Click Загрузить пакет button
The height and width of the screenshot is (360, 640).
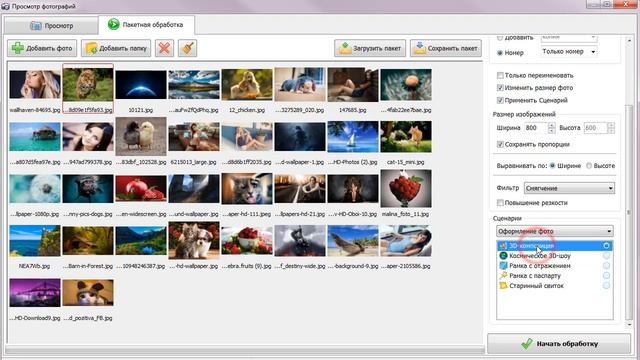(x=370, y=48)
